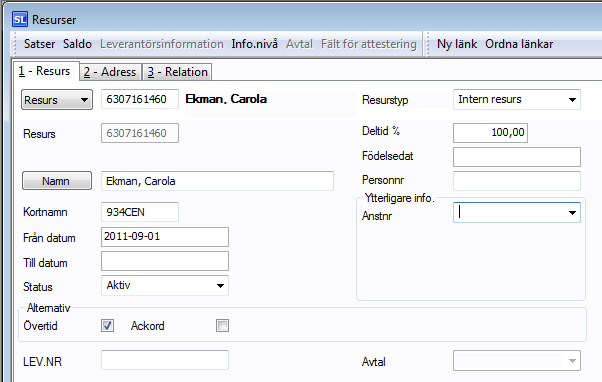Click the Deltid % field

(x=490, y=133)
